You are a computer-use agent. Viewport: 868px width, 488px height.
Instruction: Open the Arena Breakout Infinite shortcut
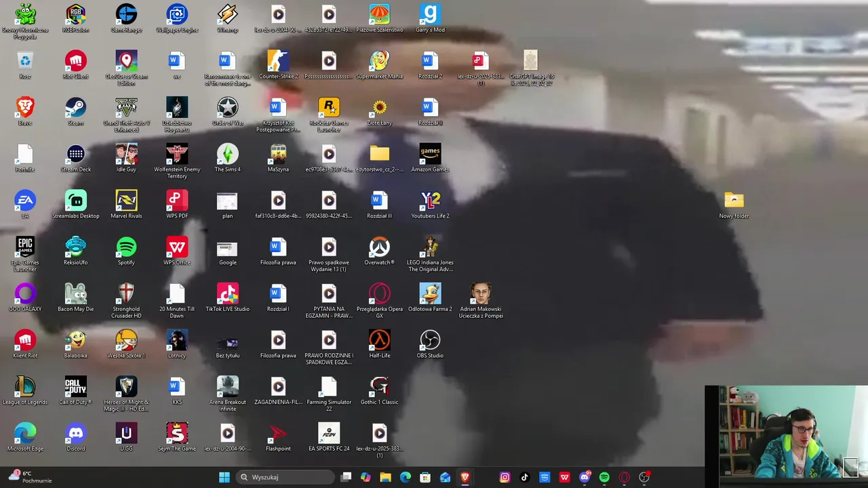pos(227,394)
